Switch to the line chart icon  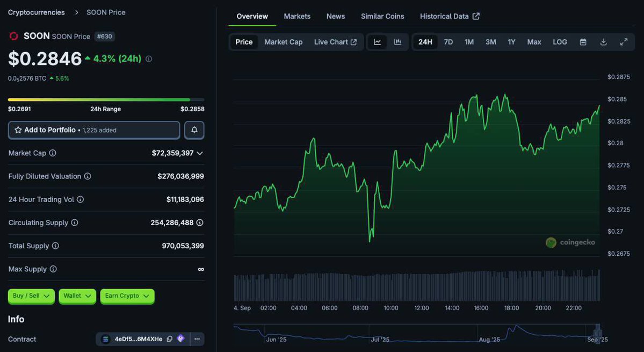point(378,42)
